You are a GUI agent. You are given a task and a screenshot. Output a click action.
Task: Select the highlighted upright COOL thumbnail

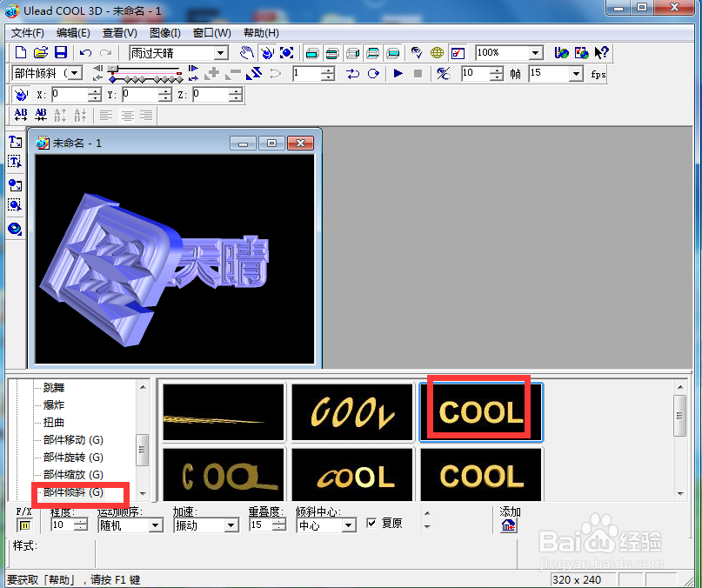tap(481, 412)
